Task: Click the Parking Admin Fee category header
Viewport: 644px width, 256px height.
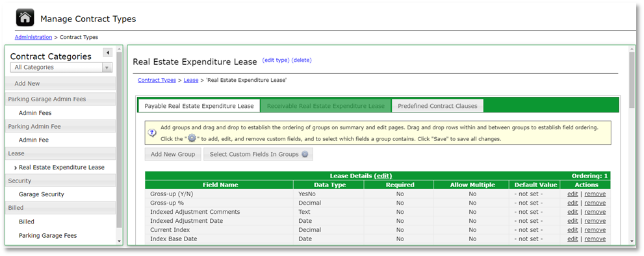Action: pyautogui.click(x=60, y=127)
